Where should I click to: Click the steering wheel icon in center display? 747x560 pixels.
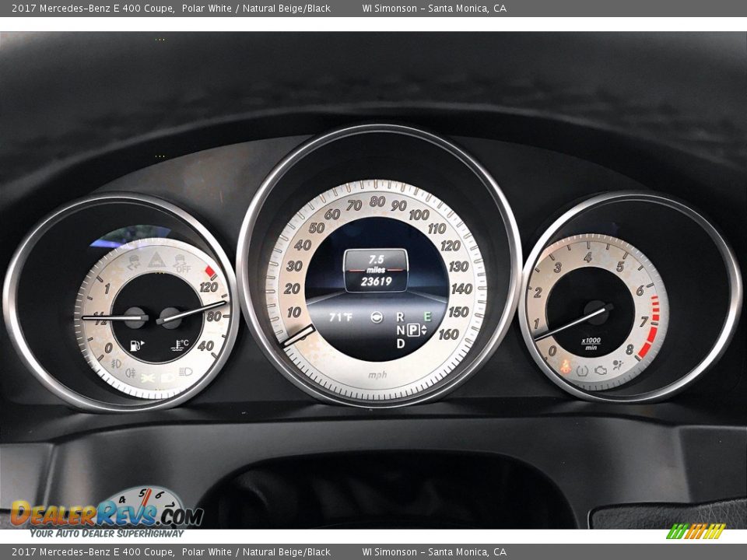(377, 317)
